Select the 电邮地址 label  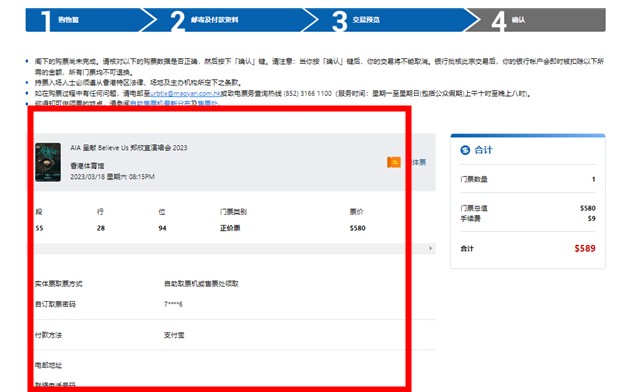pyautogui.click(x=48, y=365)
